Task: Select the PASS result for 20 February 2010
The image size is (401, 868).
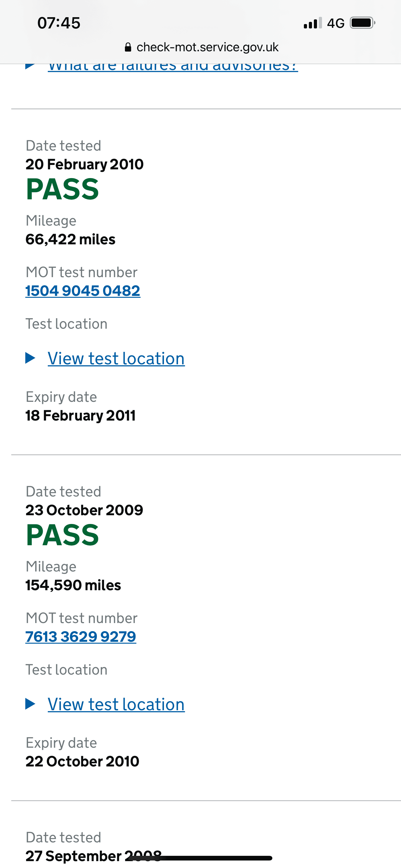Action: 62,190
